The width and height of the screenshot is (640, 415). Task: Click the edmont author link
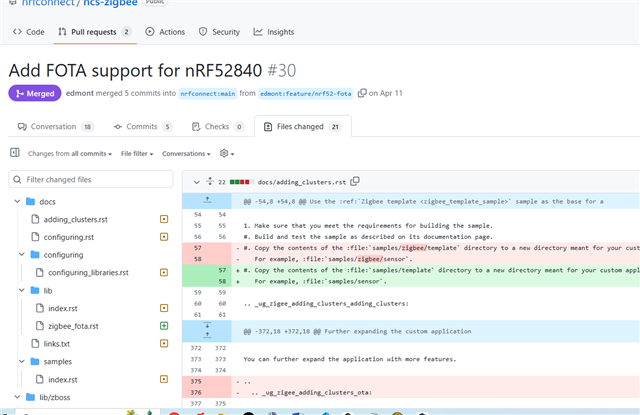pos(80,93)
